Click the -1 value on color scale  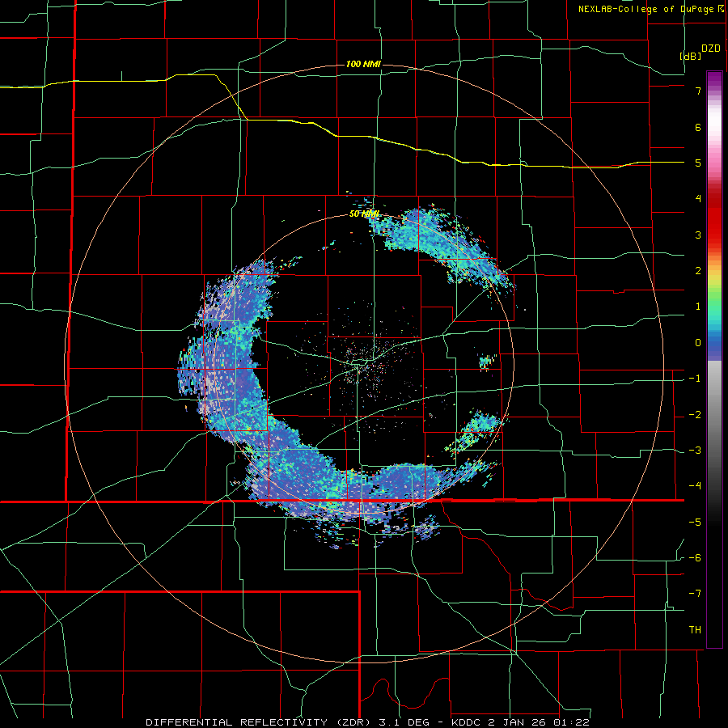(x=695, y=379)
